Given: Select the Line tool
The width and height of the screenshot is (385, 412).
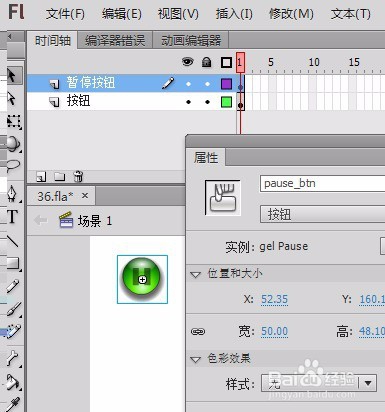Looking at the screenshot, I should pyautogui.click(x=13, y=240).
